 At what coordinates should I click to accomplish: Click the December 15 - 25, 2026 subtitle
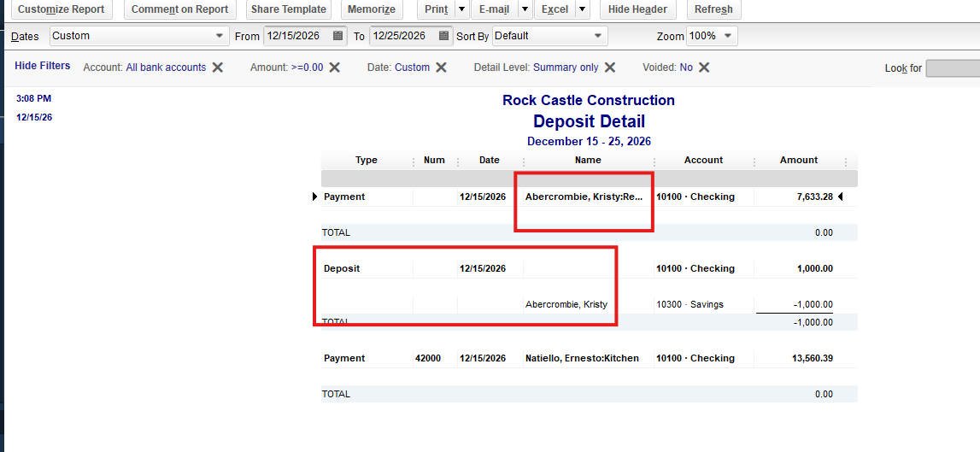[589, 141]
